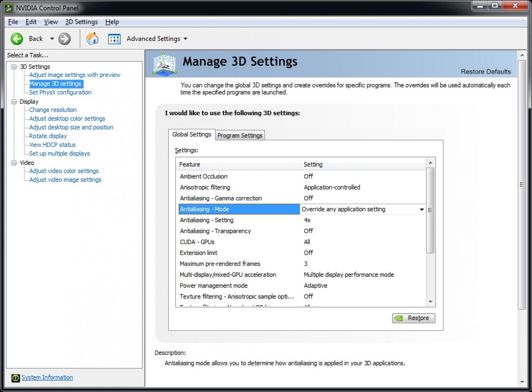
Task: Click the green Back arrow icon
Action: click(x=17, y=39)
